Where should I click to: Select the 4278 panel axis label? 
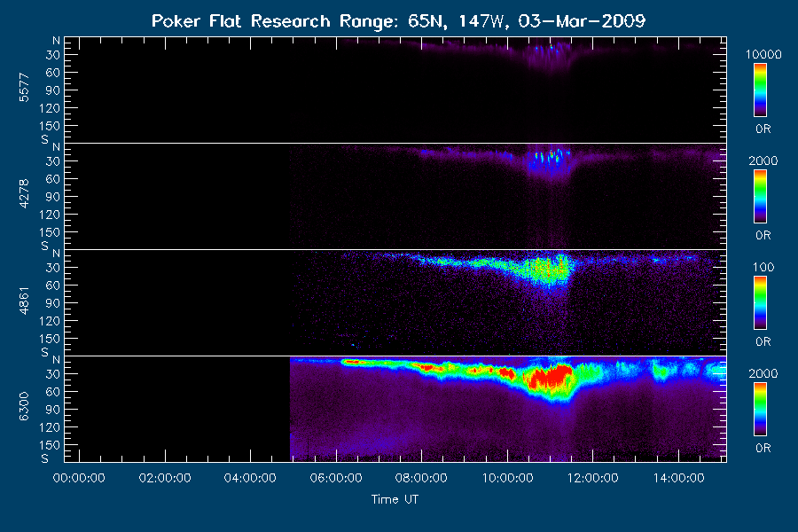pyautogui.click(x=24, y=193)
